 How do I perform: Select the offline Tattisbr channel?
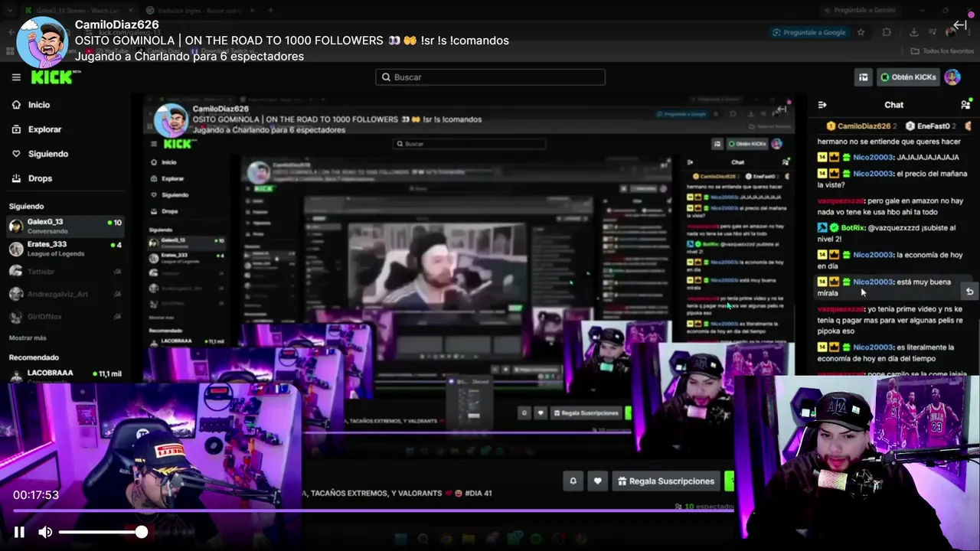click(65, 271)
